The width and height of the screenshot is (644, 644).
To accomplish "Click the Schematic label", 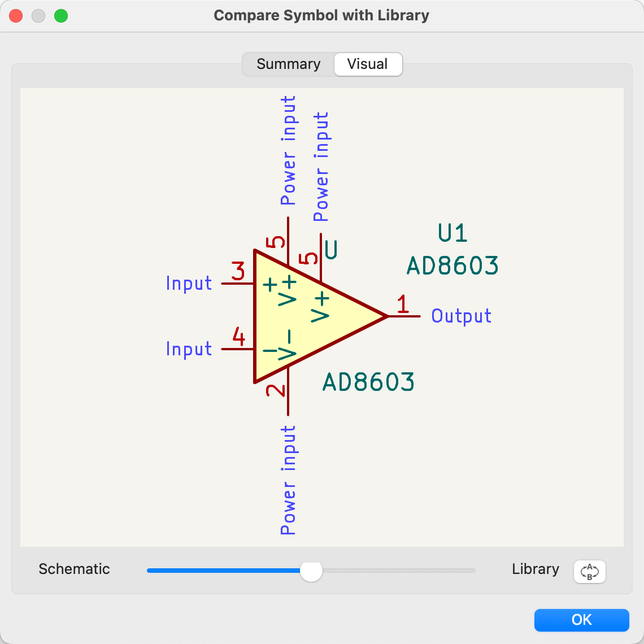I will click(x=74, y=569).
